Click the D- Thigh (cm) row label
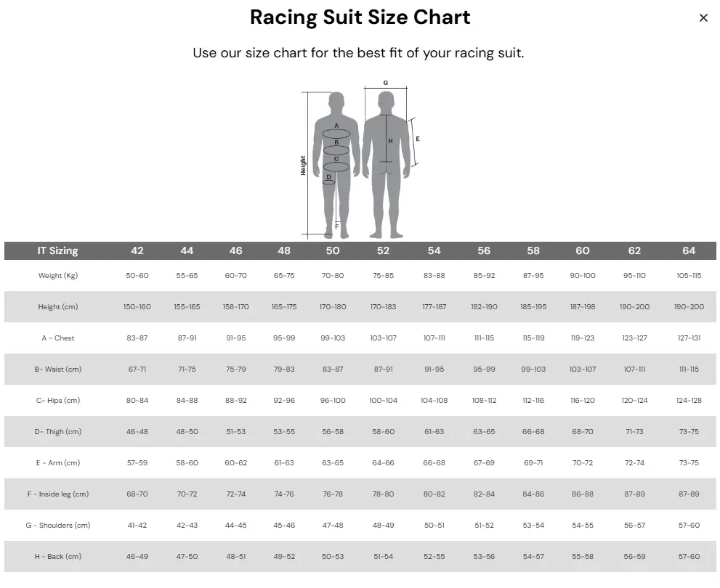The width and height of the screenshot is (720, 588). (58, 432)
